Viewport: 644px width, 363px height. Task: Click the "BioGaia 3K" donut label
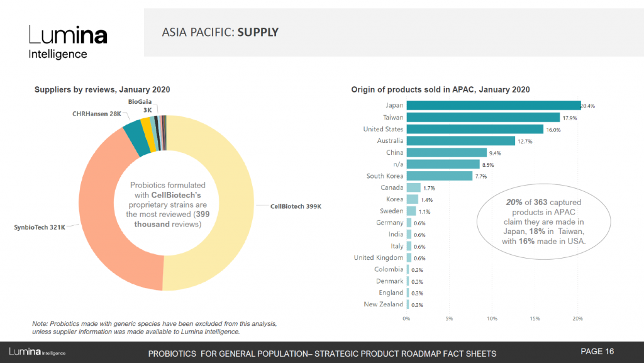click(x=140, y=106)
